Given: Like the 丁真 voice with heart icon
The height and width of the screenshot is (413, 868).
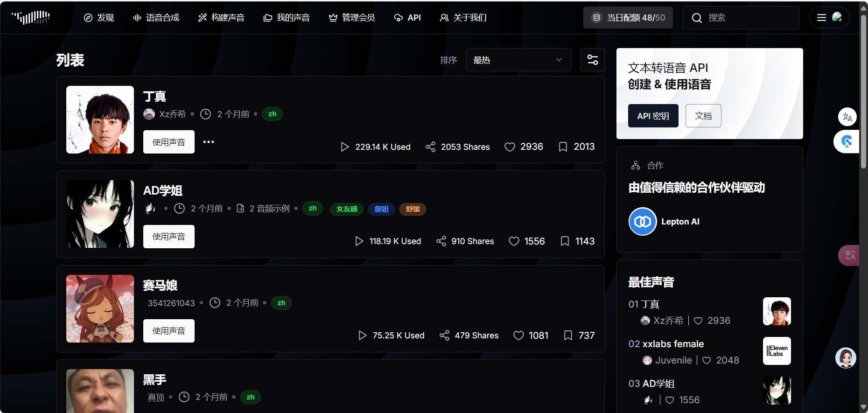Looking at the screenshot, I should point(510,147).
